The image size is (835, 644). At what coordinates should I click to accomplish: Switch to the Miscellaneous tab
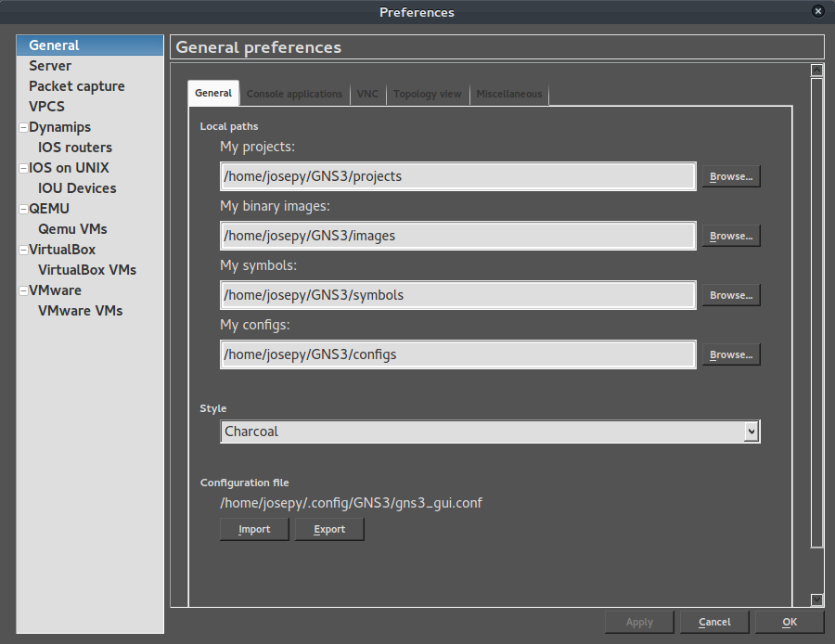(509, 95)
